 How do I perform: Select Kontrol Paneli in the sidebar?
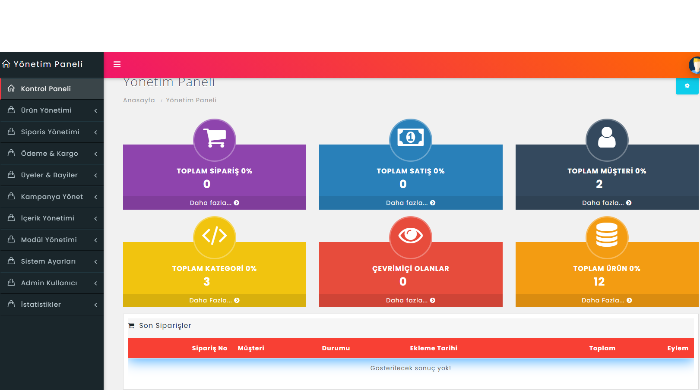point(52,88)
